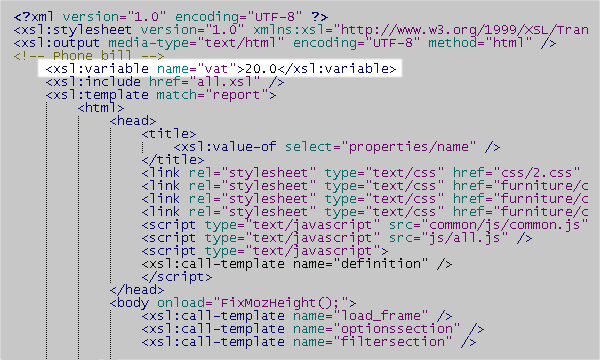Click the highlighted xsl:variable vat line
This screenshot has width=600, height=360.
(221, 69)
